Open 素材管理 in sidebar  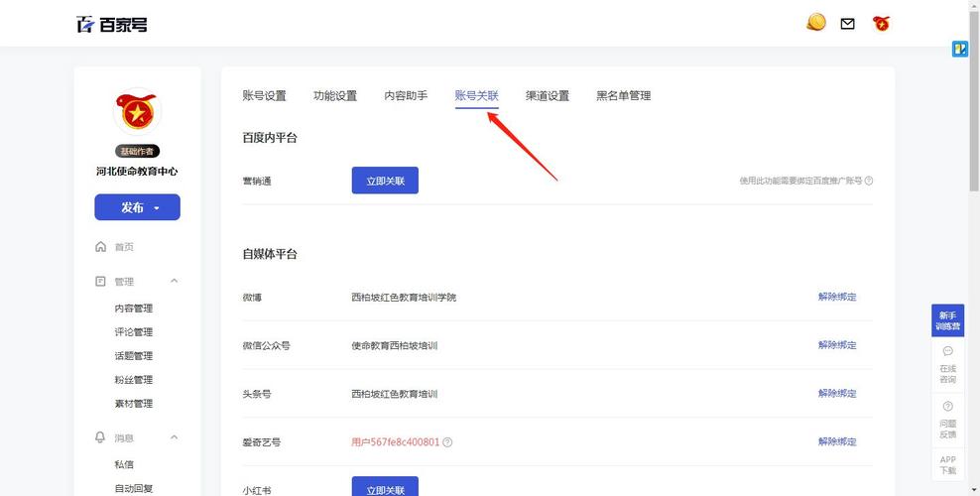(134, 404)
